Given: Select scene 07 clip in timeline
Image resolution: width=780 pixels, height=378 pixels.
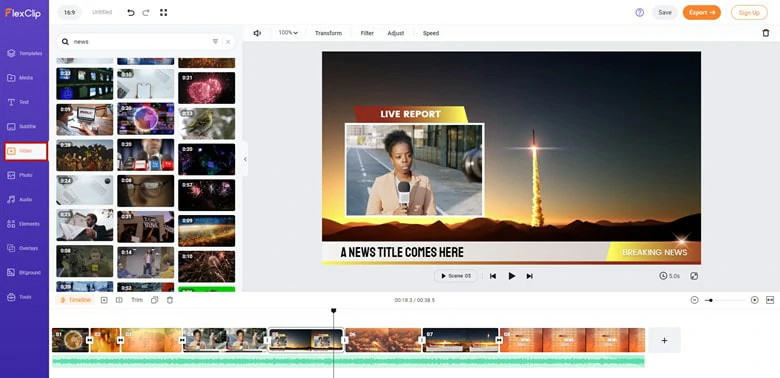Looking at the screenshot, I should [461, 340].
